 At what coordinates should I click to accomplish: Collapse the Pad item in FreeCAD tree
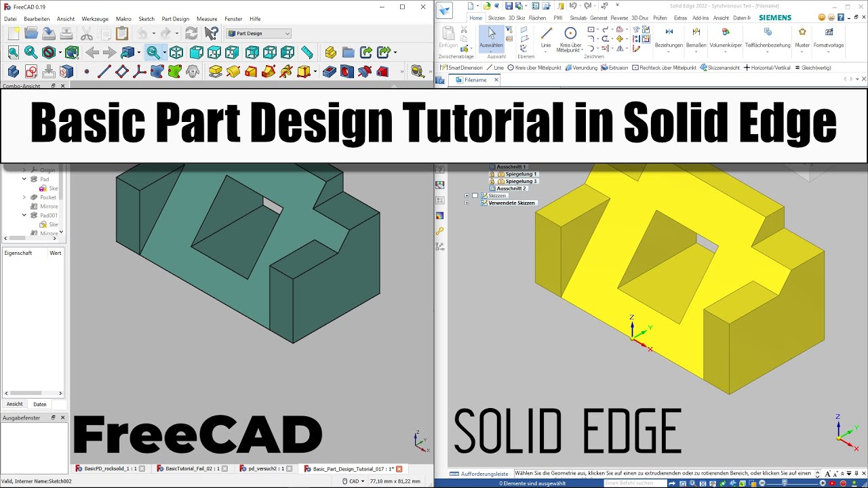point(24,179)
